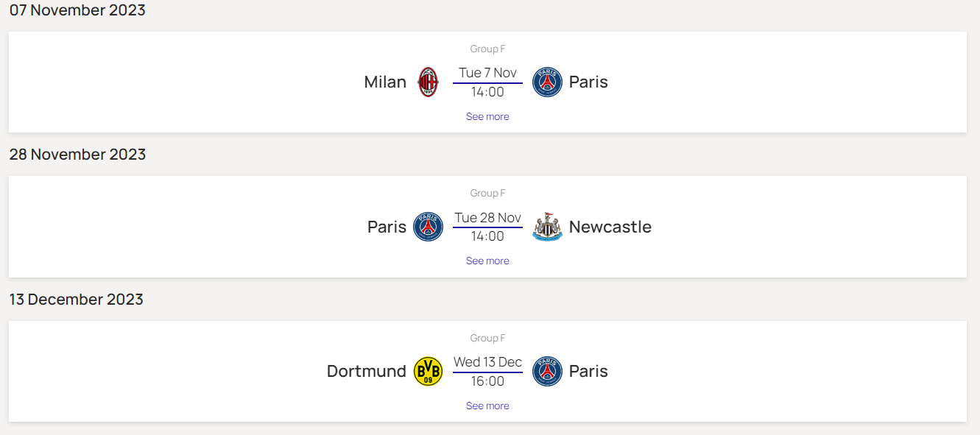Image resolution: width=980 pixels, height=435 pixels.
Task: Click the 16:00 kick-off time
Action: point(487,381)
